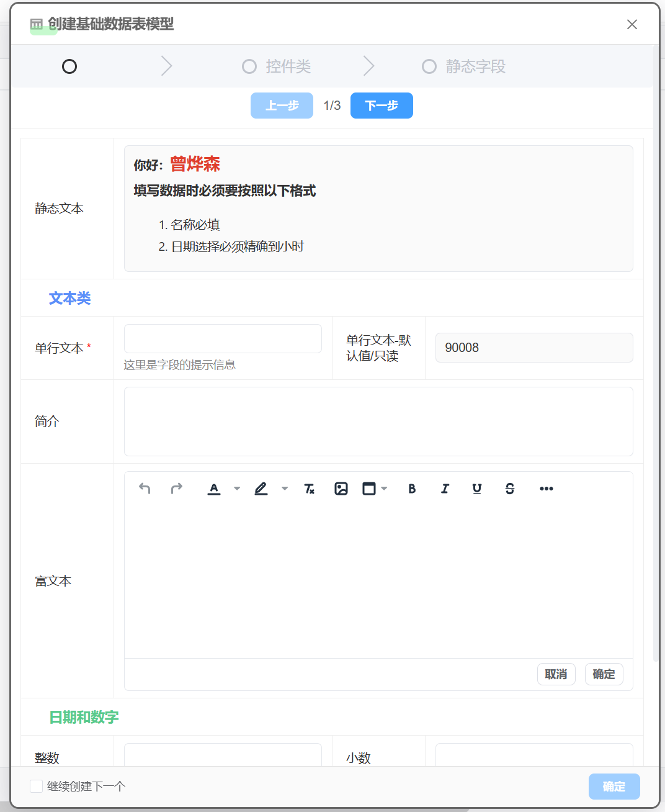665x812 pixels.
Task: Apply italic formatting in rich text editor
Action: click(445, 489)
